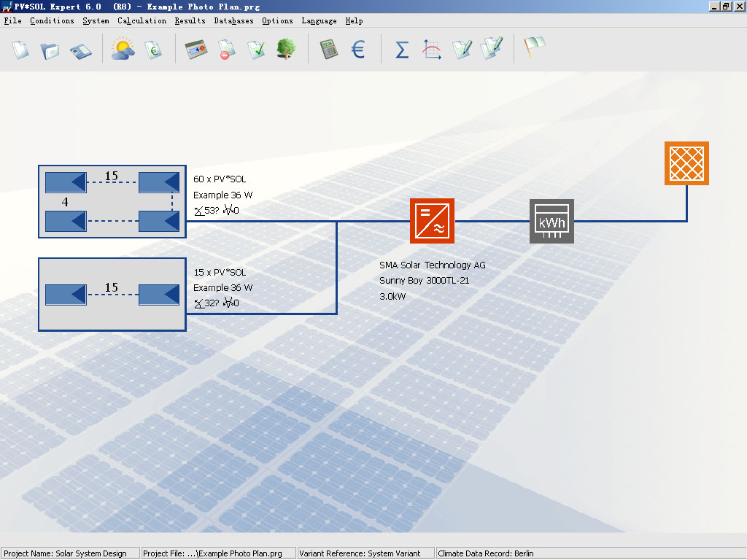This screenshot has width=747, height=560.
Task: Open the System menu
Action: (x=96, y=20)
